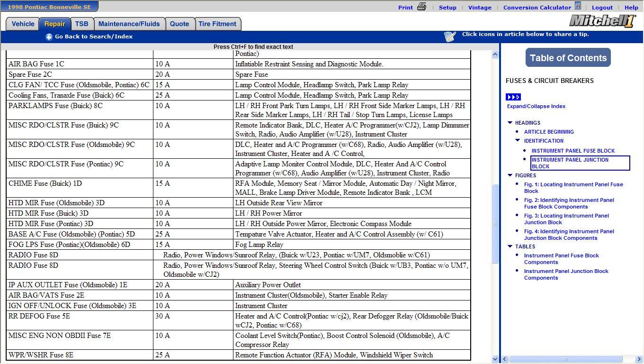Open the TSB tab
The image size is (644, 364).
pyautogui.click(x=82, y=24)
